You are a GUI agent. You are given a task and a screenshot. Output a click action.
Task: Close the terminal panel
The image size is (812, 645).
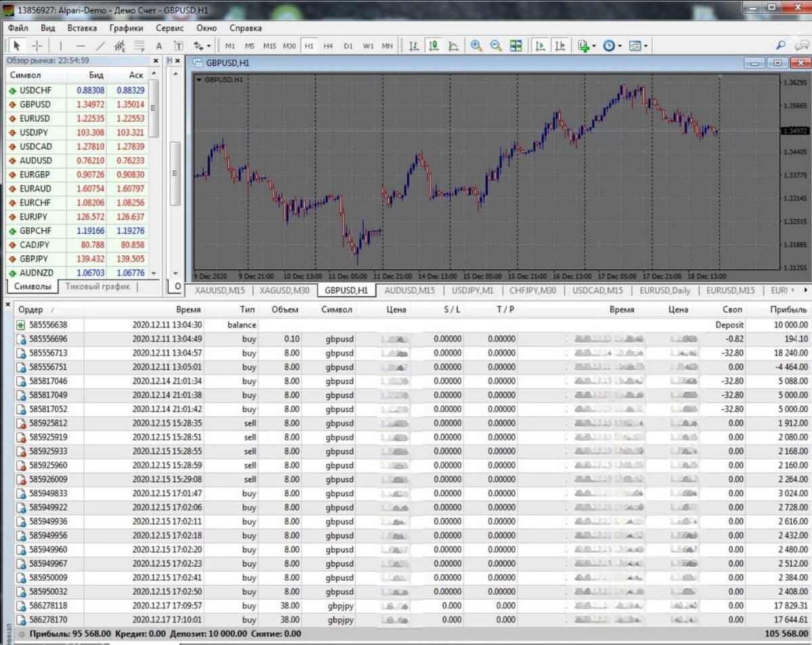tap(7, 305)
